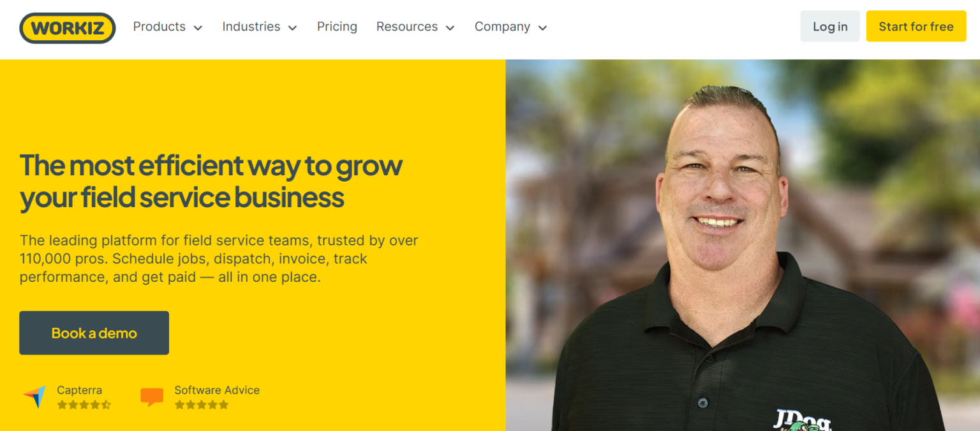Click the hero photo of the smiling man

743,245
